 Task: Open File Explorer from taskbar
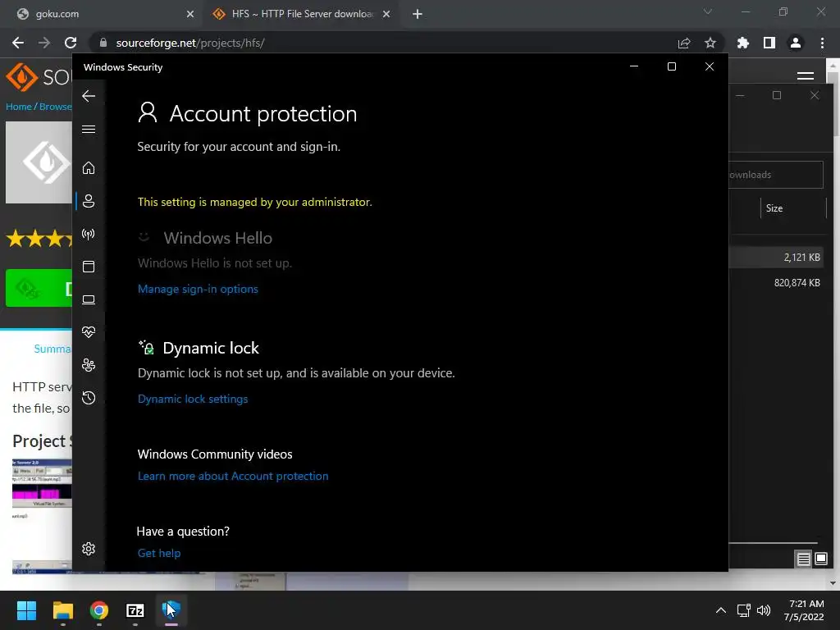(62, 610)
